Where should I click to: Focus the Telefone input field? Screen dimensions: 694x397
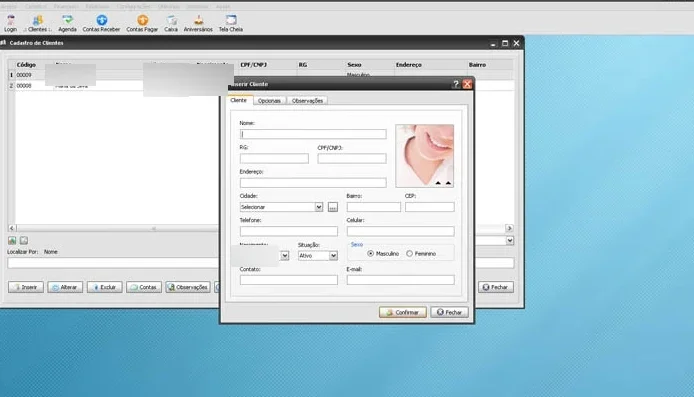(x=289, y=231)
